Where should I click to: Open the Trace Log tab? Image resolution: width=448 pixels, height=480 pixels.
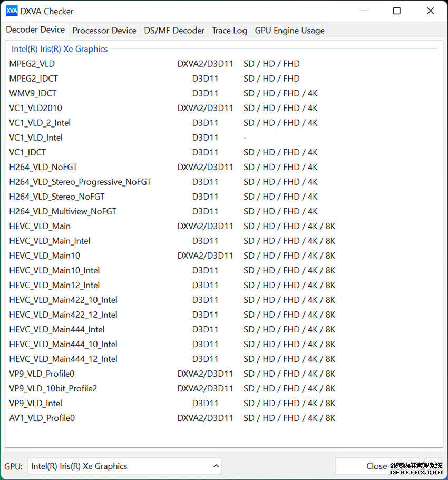[229, 31]
